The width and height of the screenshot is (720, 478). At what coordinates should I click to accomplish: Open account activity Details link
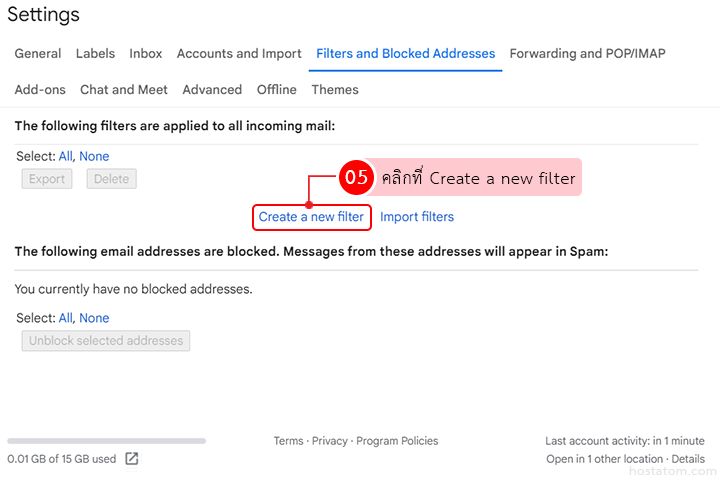pos(688,460)
